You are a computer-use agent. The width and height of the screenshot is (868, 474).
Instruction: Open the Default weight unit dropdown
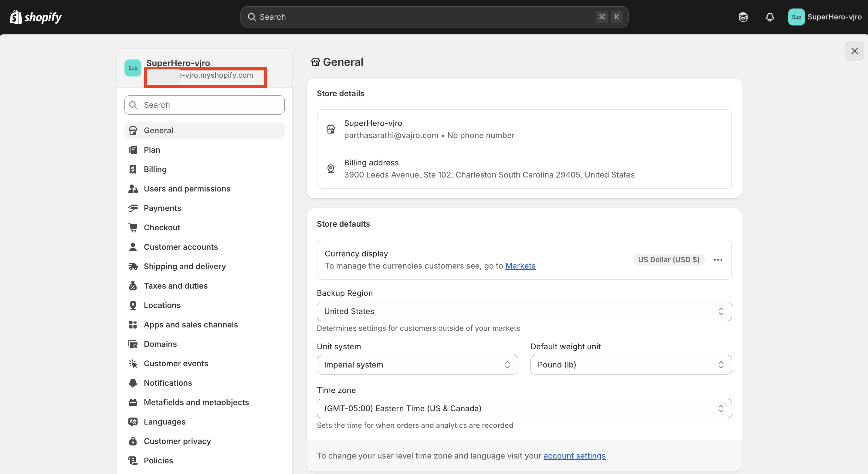[631, 364]
